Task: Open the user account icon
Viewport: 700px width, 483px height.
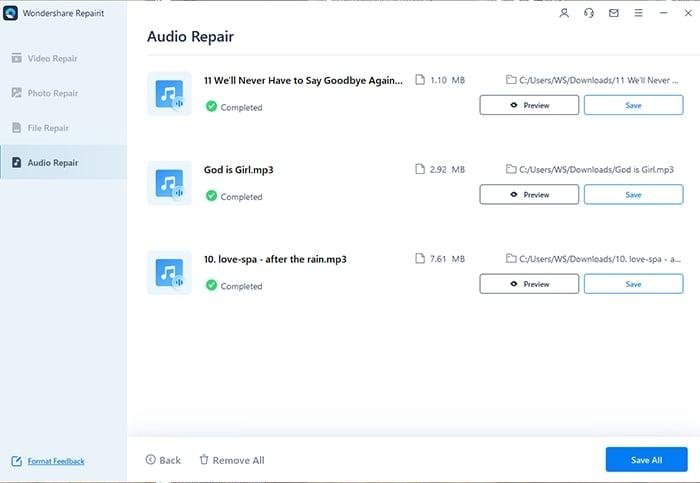Action: pos(564,13)
